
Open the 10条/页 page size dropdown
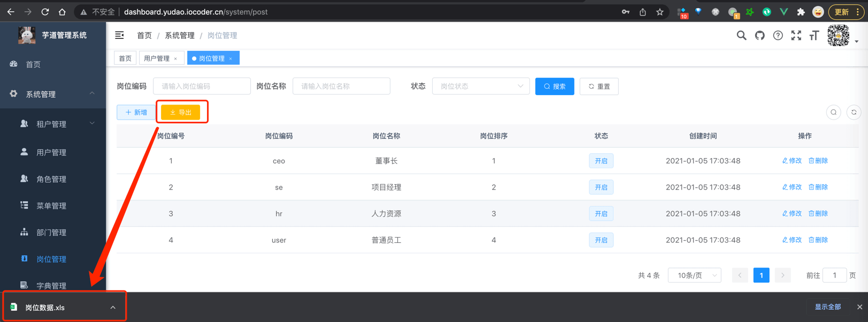[694, 275]
